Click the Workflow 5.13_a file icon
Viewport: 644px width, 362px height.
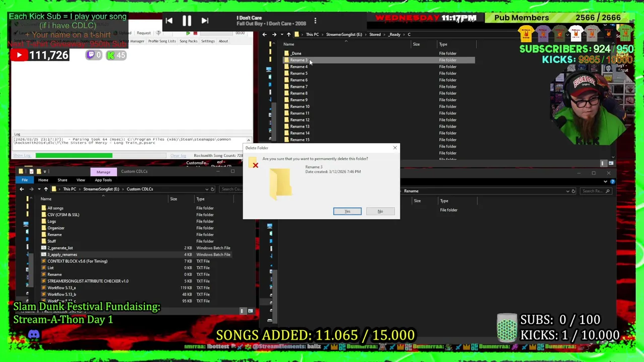coord(44,288)
